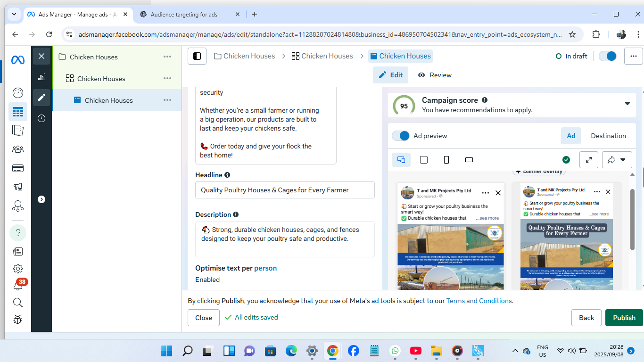Click the notifications bell with 38 badge
This screenshot has height=362, width=644.
tap(18, 286)
